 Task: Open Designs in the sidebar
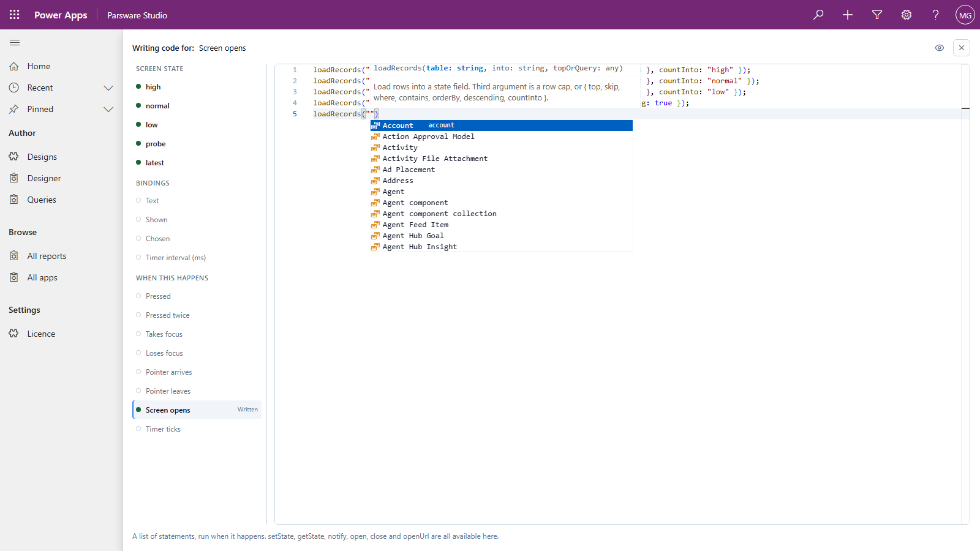point(61,157)
